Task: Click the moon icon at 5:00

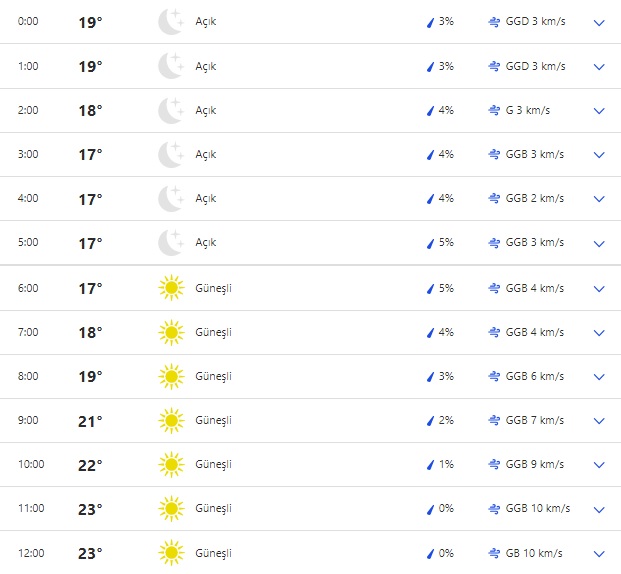Action: coord(171,243)
